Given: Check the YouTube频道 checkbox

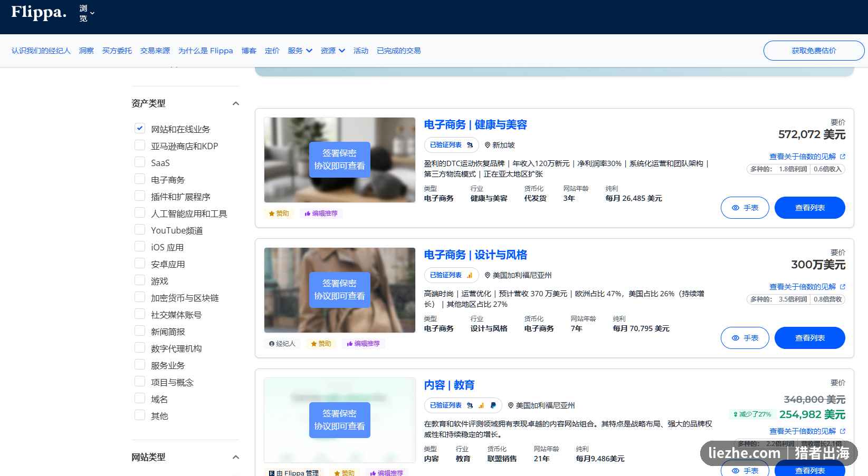Looking at the screenshot, I should (140, 229).
